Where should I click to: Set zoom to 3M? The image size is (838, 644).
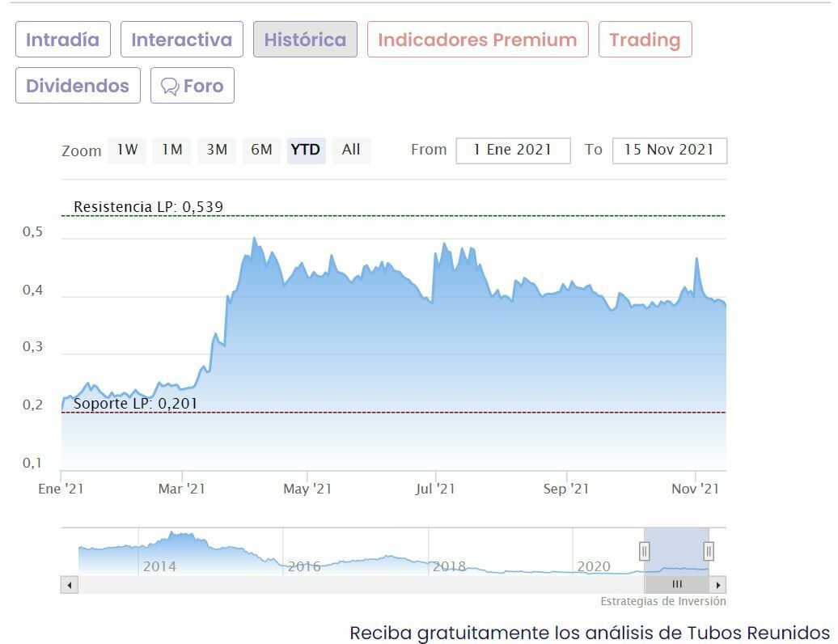tap(217, 150)
